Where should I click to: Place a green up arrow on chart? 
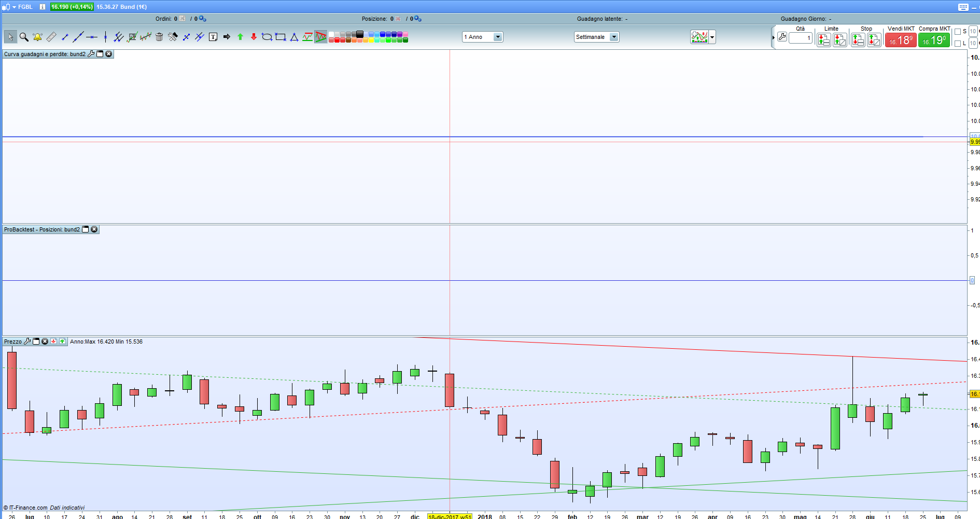click(x=240, y=37)
